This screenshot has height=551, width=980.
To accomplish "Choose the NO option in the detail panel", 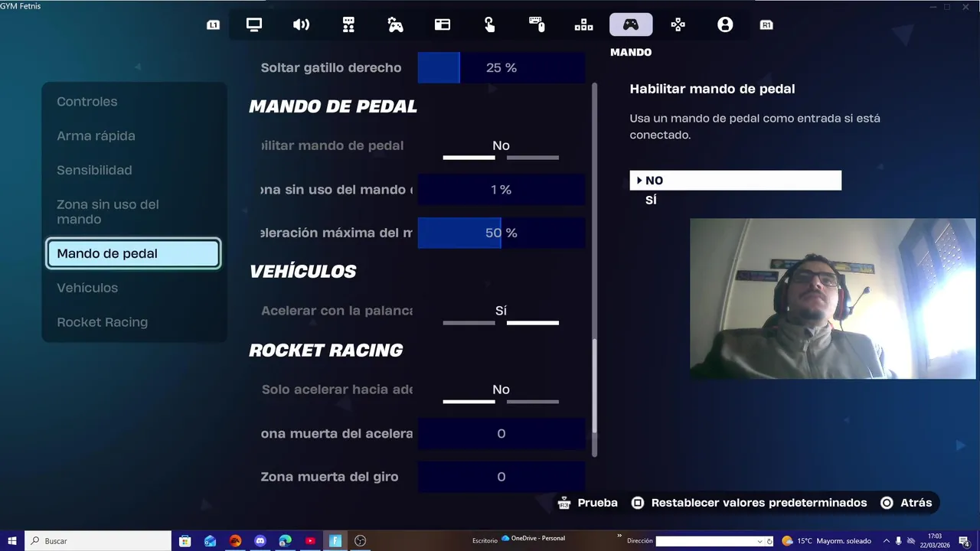I will [x=735, y=181].
